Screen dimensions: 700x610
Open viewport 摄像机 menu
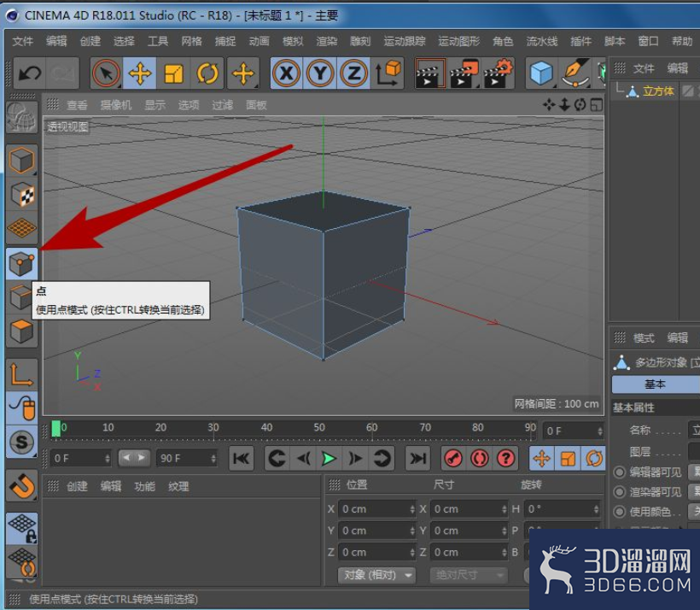pos(115,105)
